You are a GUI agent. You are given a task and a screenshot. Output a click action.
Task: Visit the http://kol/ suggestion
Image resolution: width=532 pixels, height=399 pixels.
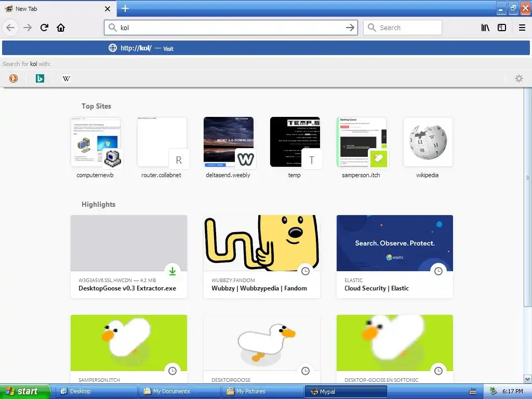click(x=266, y=48)
